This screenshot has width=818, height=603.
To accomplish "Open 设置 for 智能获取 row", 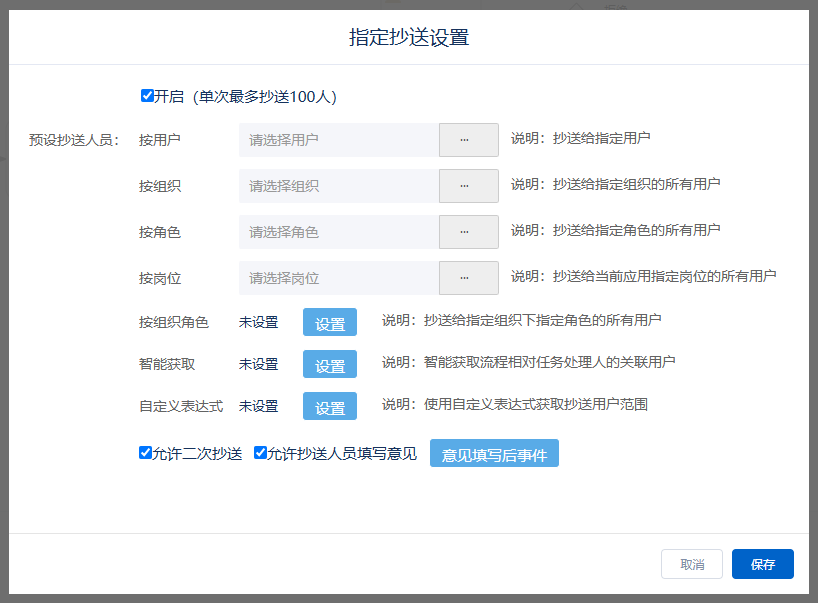I will 330,365.
